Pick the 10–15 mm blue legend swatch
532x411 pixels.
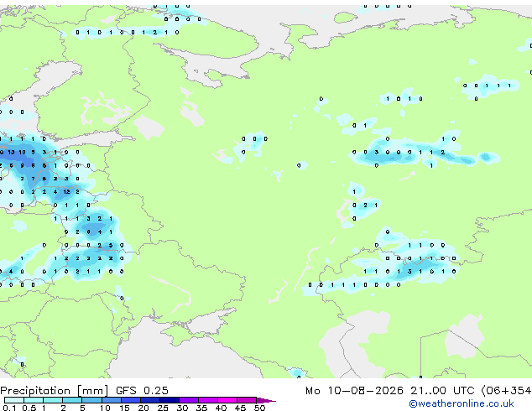tap(111, 400)
